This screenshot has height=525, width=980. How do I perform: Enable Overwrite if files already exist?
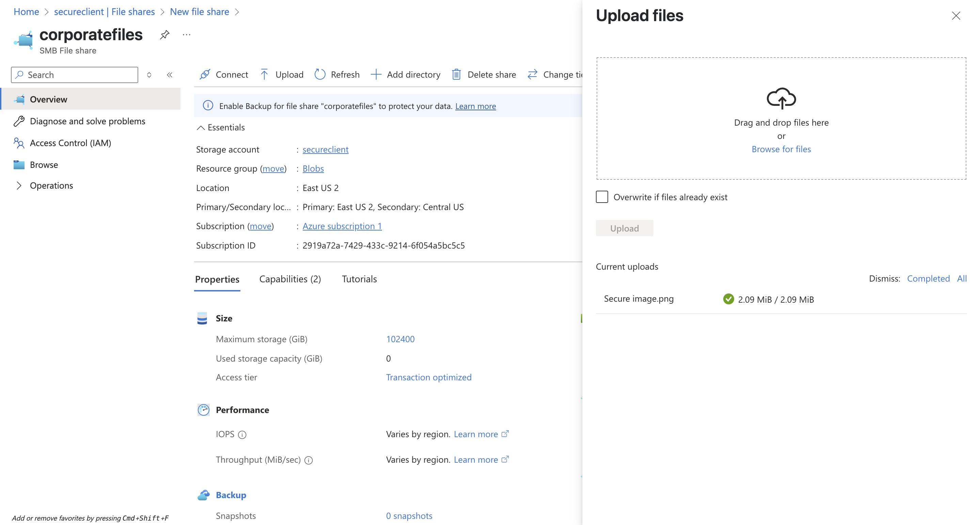pos(602,197)
